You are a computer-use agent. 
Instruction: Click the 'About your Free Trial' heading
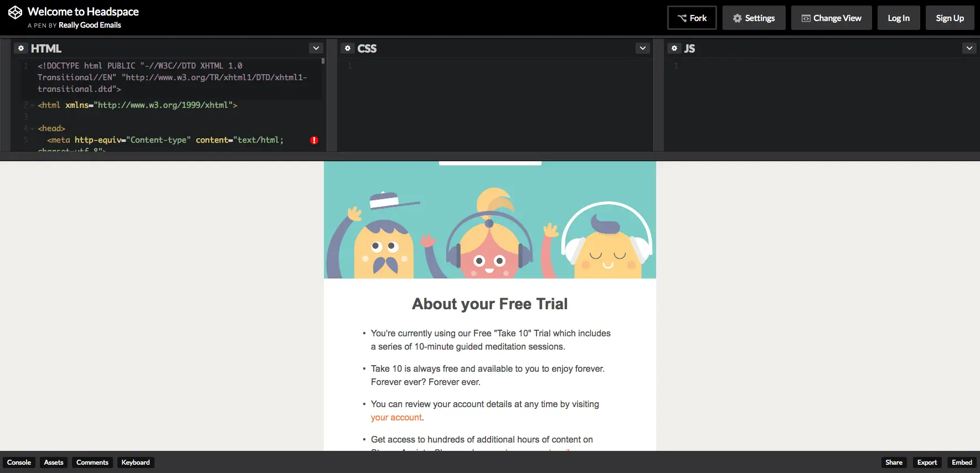coord(490,304)
